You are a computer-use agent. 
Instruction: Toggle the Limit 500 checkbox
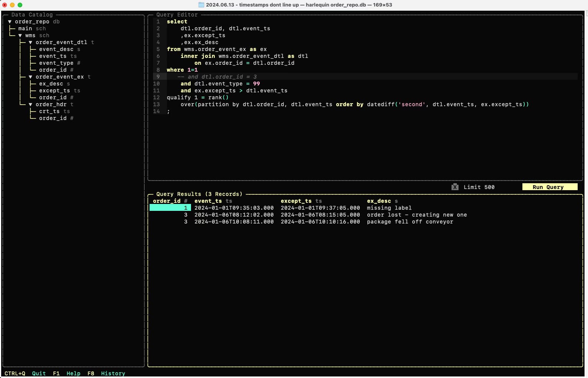pos(455,187)
